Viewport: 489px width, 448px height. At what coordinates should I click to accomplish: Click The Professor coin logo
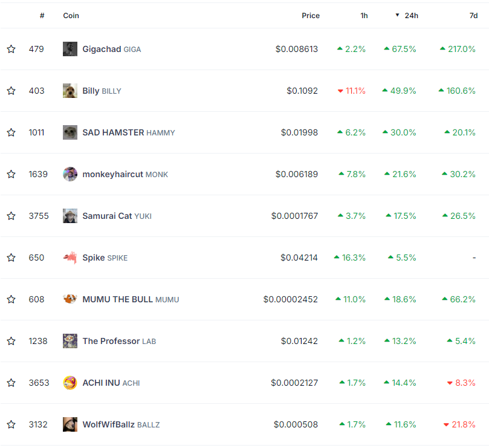click(70, 341)
